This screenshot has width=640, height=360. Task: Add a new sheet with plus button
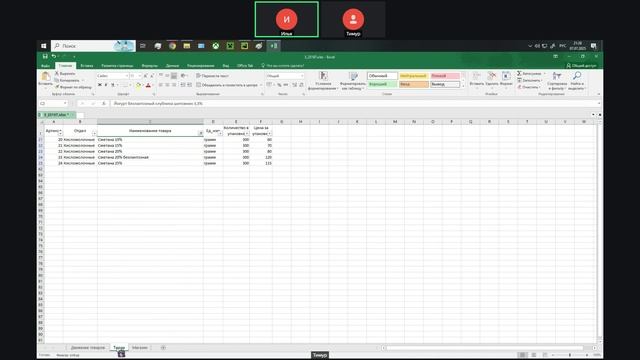pyautogui.click(x=163, y=348)
